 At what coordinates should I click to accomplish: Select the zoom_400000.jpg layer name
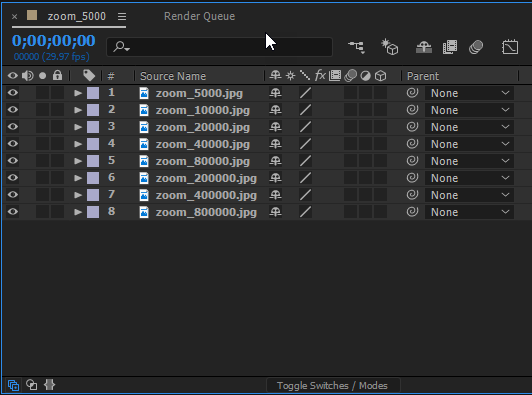(x=206, y=195)
